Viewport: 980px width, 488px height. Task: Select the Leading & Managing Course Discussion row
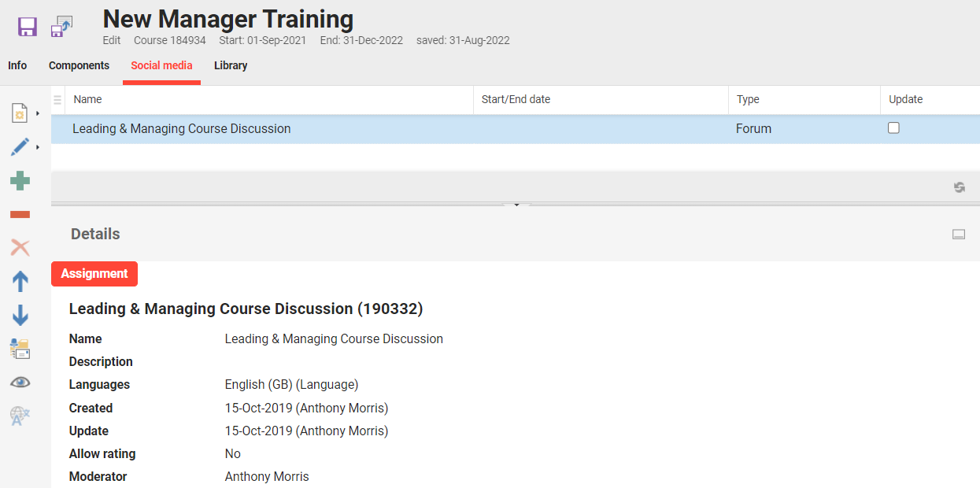181,128
